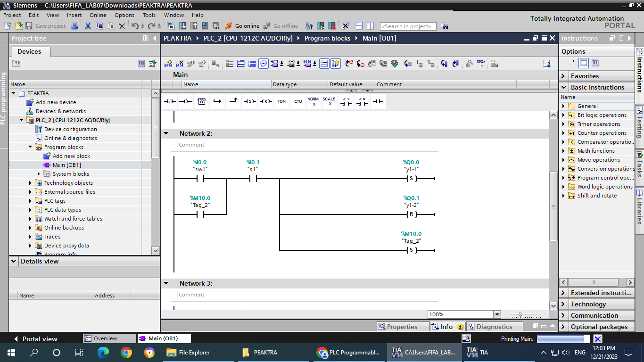Insert a CTU counter from favorites bar
Viewport: 644px width, 362px height.
point(298,101)
